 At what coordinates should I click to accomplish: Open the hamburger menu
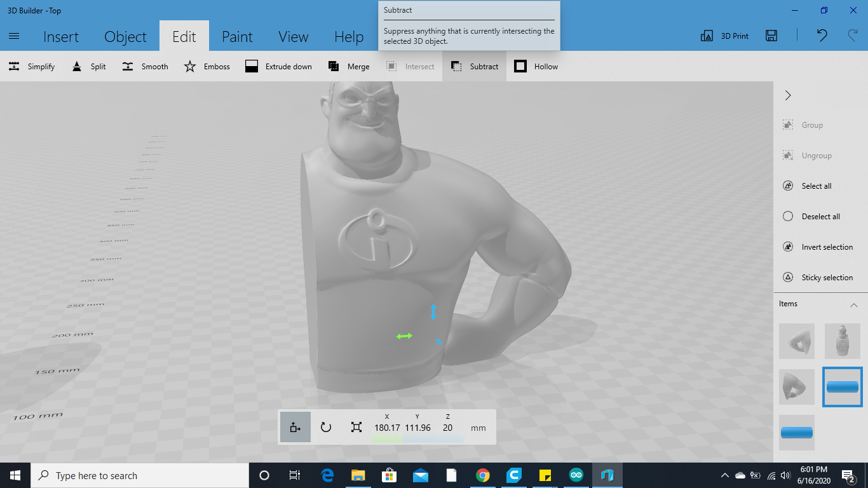(13, 36)
